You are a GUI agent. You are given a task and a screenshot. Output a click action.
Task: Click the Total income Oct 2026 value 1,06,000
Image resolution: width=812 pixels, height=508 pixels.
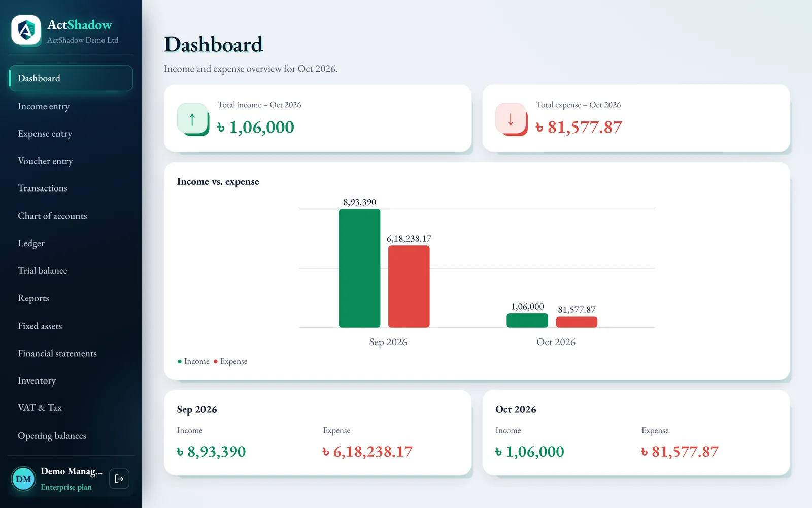pos(256,127)
